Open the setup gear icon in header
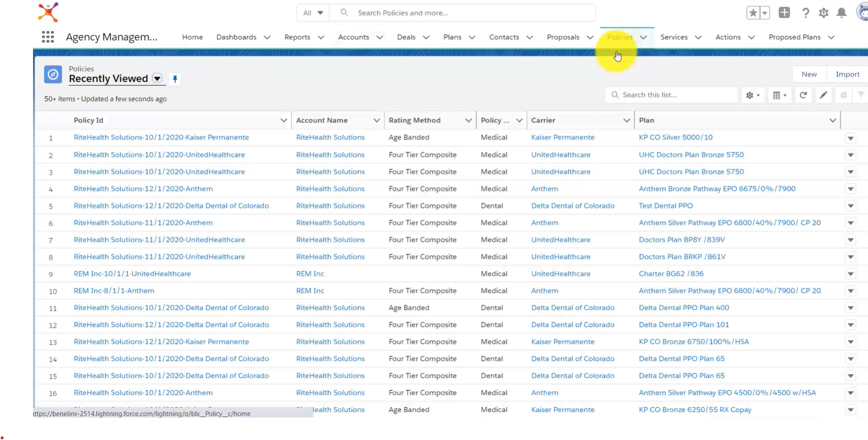Image resolution: width=868 pixels, height=440 pixels. tap(823, 13)
